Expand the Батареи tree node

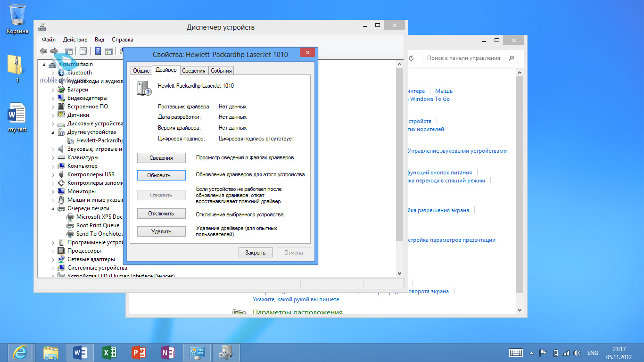coord(53,90)
